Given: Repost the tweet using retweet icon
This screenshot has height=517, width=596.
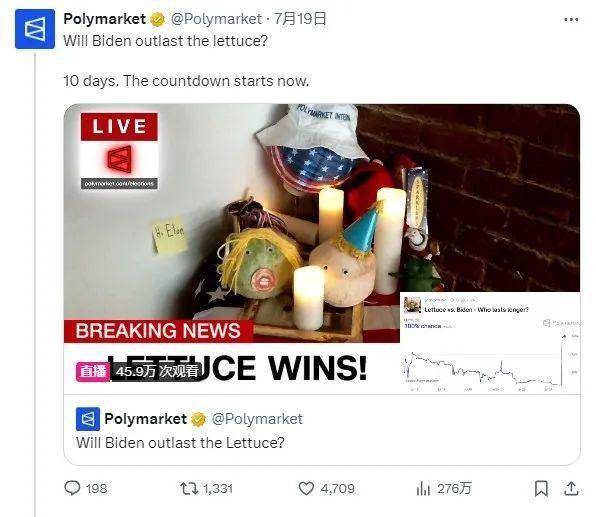Looking at the screenshot, I should [x=189, y=488].
